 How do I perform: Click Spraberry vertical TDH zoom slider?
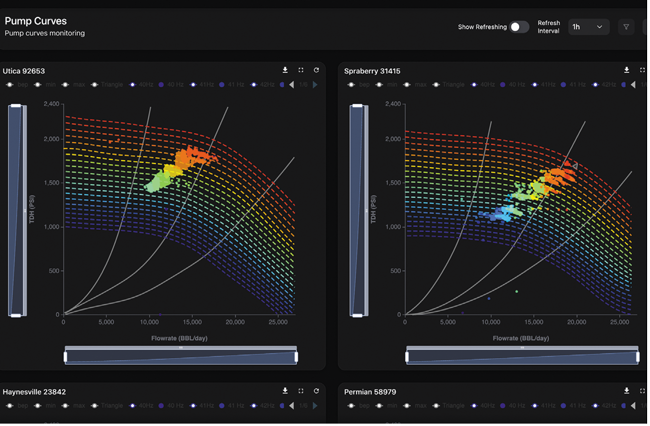point(357,210)
